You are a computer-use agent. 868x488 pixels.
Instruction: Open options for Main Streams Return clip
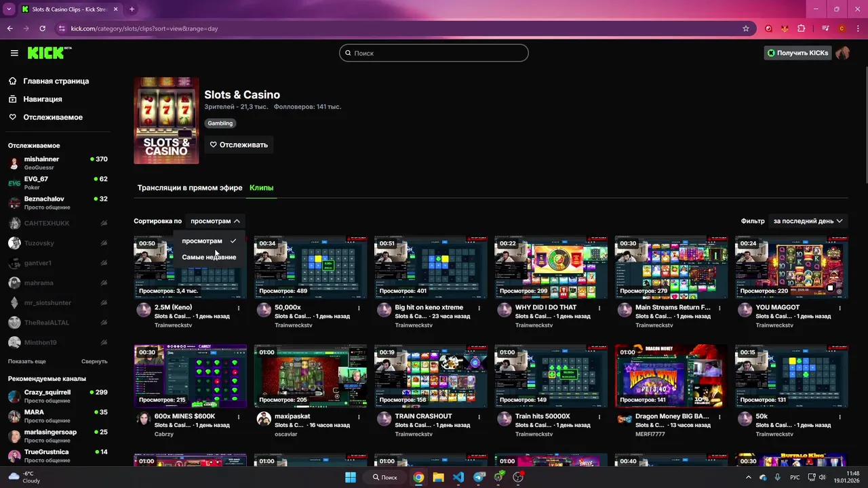[x=719, y=308]
